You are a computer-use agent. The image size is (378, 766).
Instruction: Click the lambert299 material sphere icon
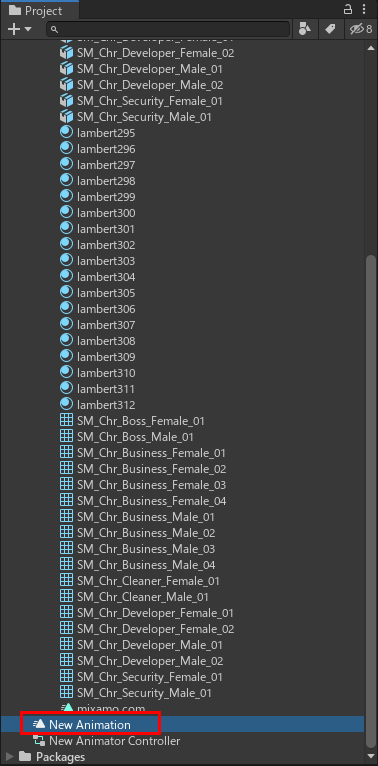click(66, 197)
